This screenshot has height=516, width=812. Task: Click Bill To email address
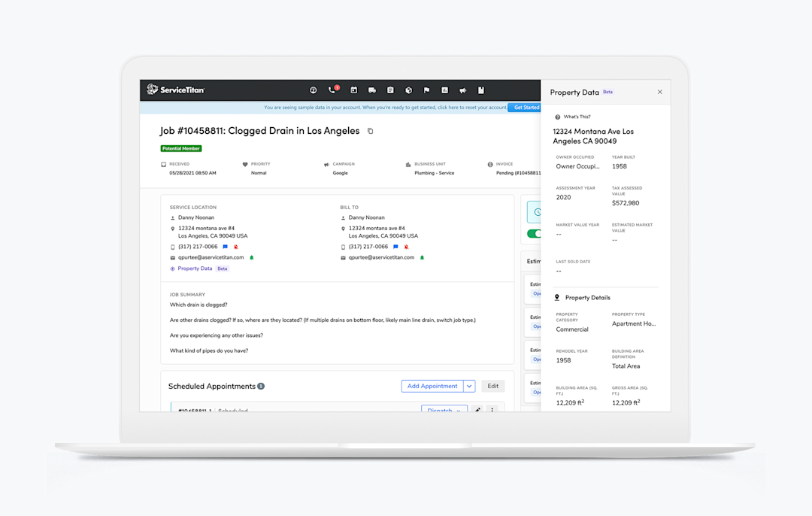(381, 257)
